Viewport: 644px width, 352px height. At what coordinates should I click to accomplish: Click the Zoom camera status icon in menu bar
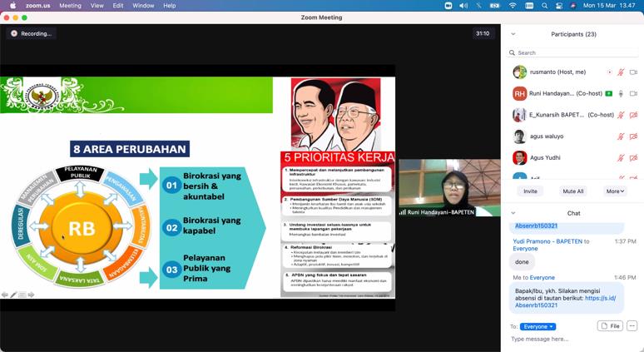click(x=448, y=6)
